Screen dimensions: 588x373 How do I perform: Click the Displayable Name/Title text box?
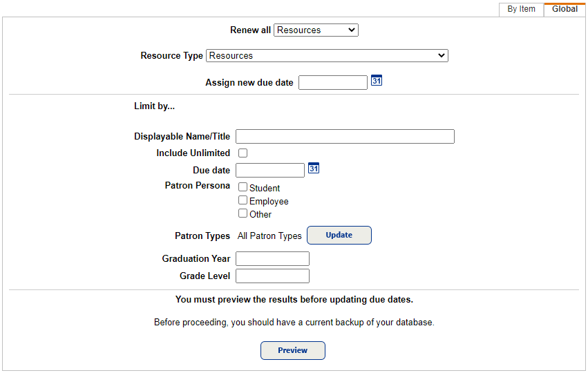click(345, 137)
